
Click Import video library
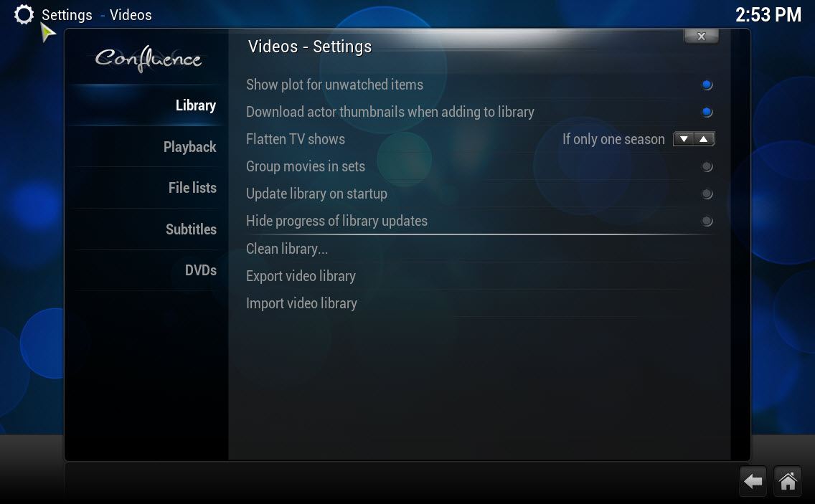click(x=301, y=303)
